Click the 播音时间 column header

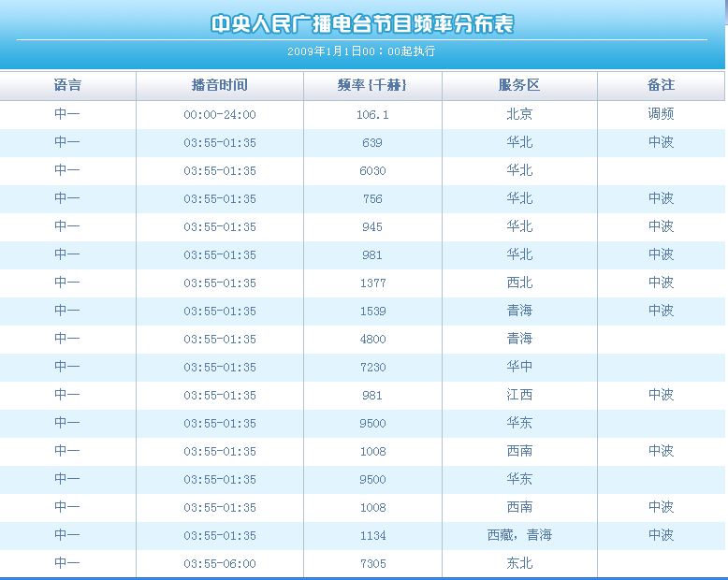point(220,85)
